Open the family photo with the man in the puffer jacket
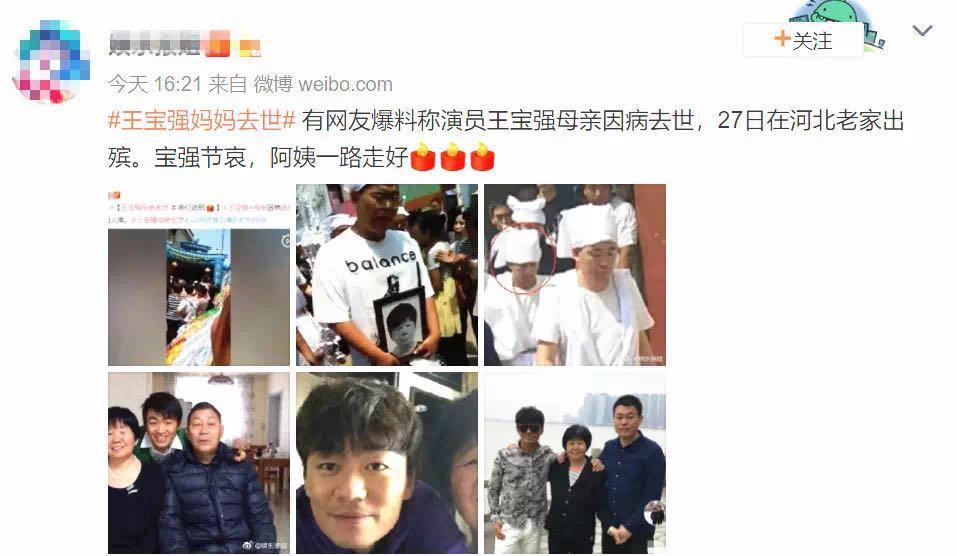The height and width of the screenshot is (556, 957). (199, 463)
